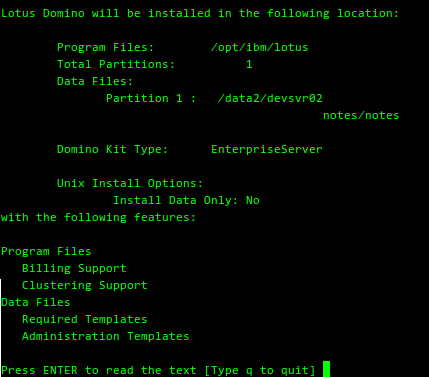The image size is (429, 377).
Task: Click the "Type q to quit" hint
Action: tap(260, 370)
